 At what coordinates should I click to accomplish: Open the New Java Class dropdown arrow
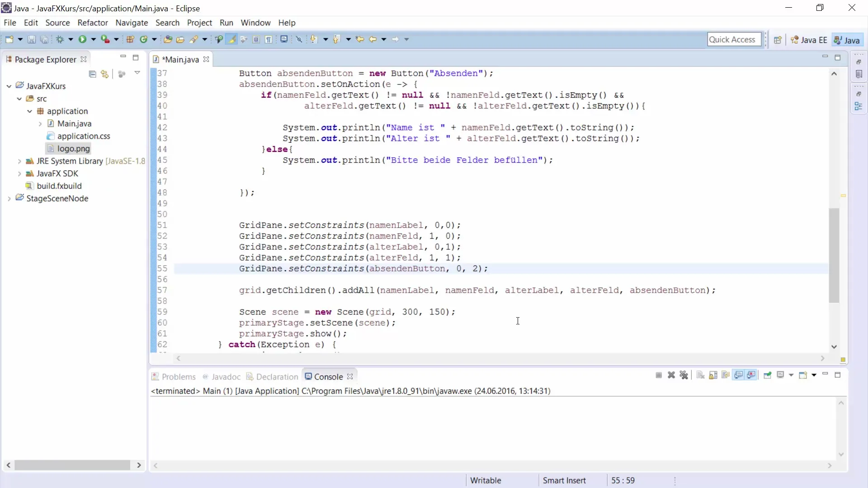(154, 39)
